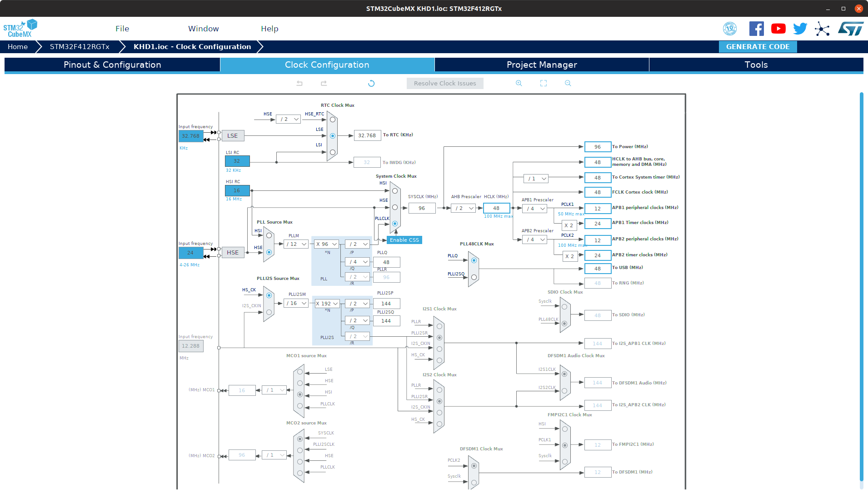Edit the SYSCLK 96 MHz field
This screenshot has width=868, height=494.
click(422, 208)
